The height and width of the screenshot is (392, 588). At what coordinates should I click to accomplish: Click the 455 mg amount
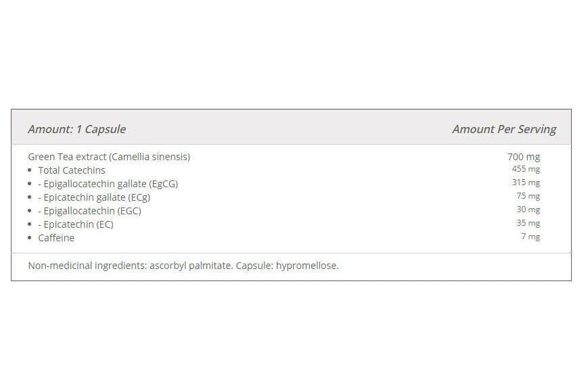526,169
